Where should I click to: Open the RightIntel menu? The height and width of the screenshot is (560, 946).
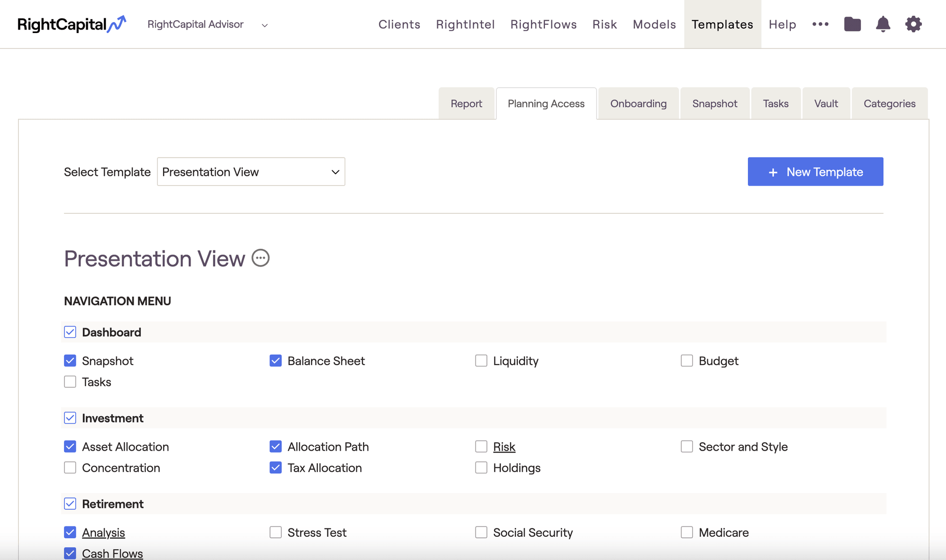click(x=466, y=25)
